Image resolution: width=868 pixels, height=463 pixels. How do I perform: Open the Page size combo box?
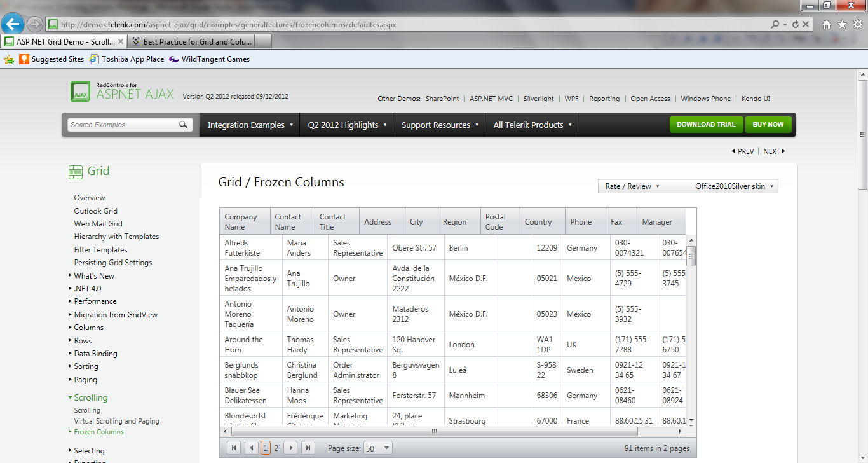[x=377, y=448]
